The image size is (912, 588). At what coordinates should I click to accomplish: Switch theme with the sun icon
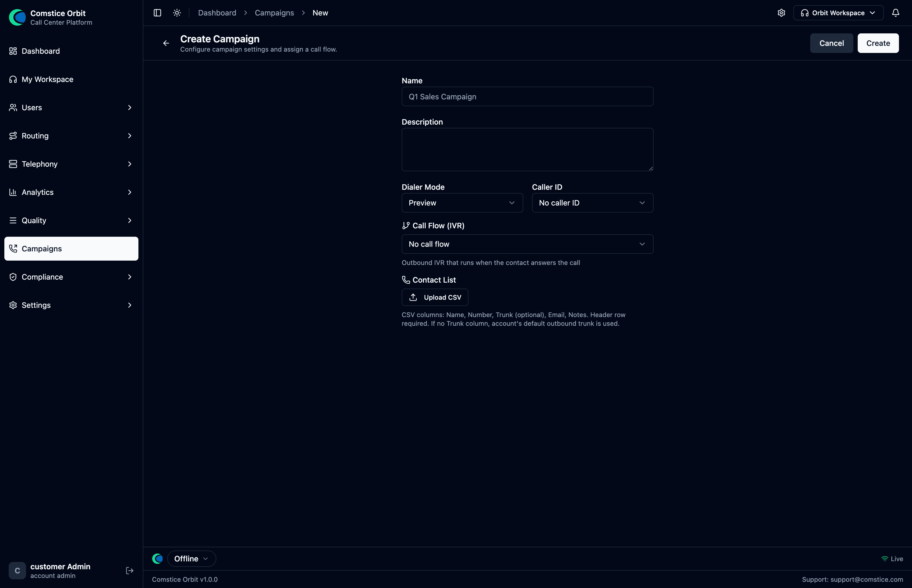pos(177,13)
